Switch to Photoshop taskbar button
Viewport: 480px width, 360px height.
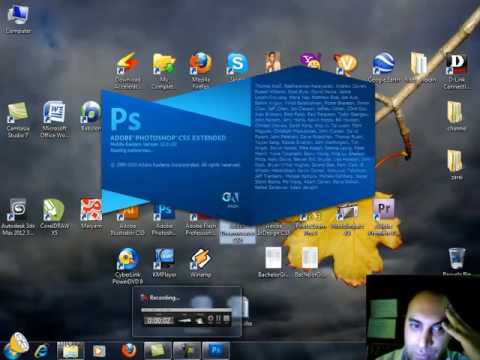(216, 350)
